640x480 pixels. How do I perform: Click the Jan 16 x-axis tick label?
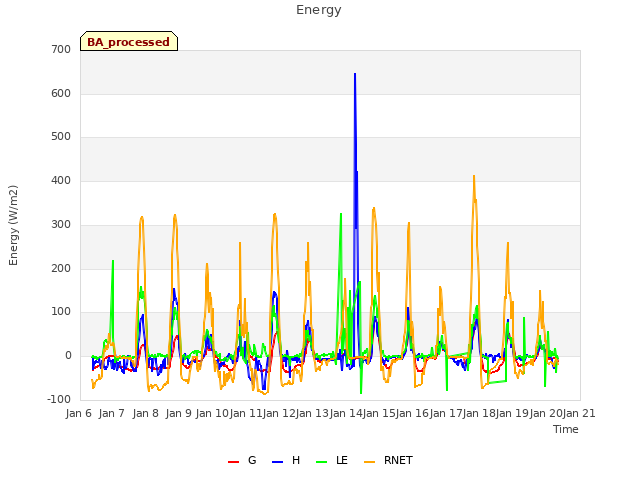412,413
